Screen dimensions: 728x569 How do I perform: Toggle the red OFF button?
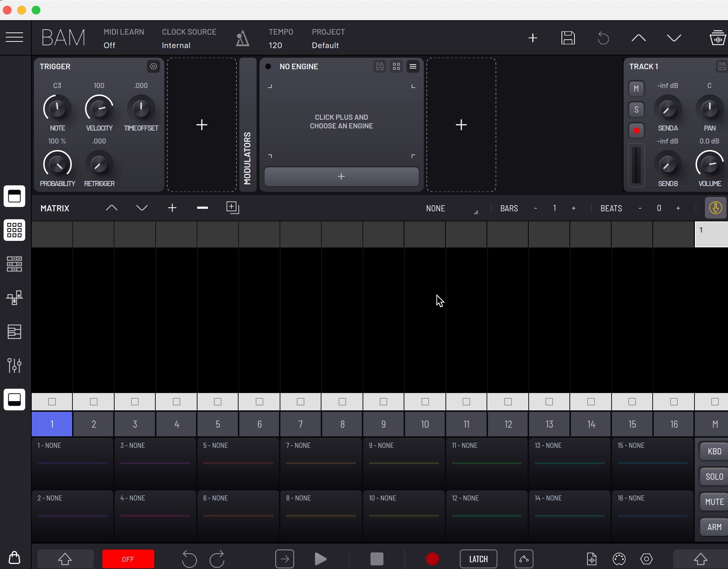[x=128, y=559]
